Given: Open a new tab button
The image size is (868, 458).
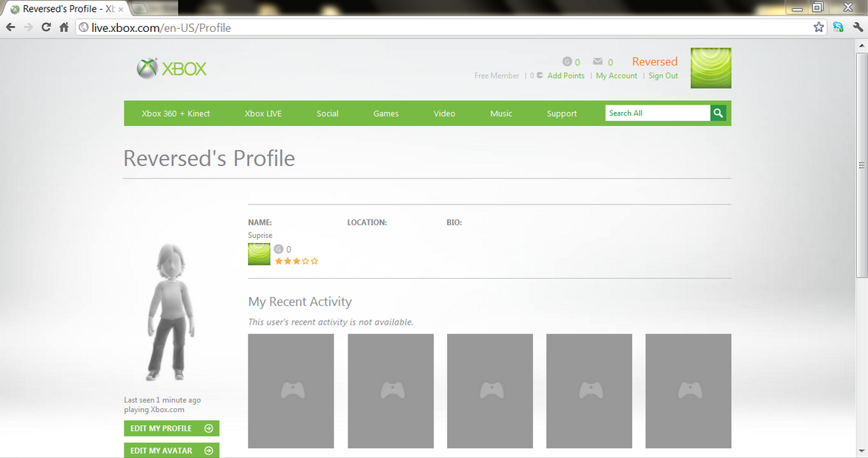Looking at the screenshot, I should coord(139,8).
